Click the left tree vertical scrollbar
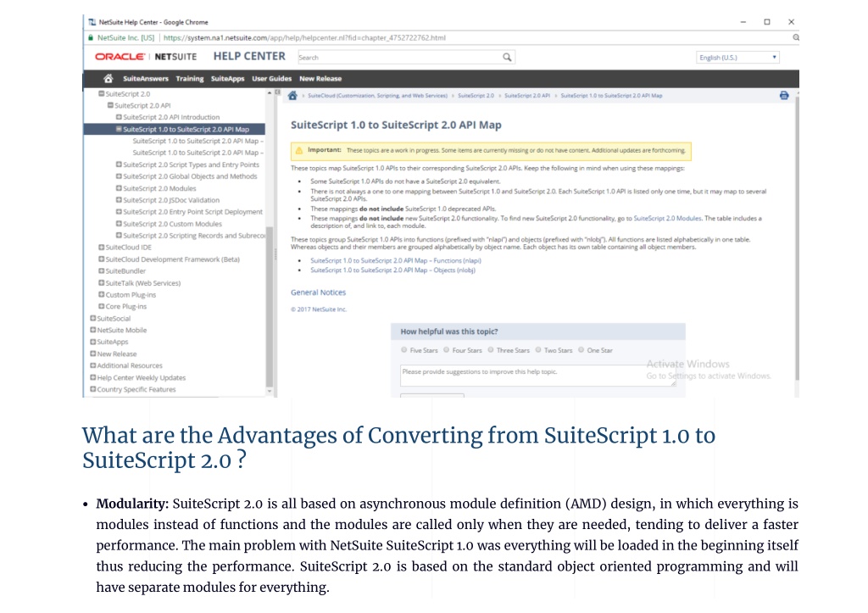Image resolution: width=868 pixels, height=613 pixels. [x=270, y=307]
